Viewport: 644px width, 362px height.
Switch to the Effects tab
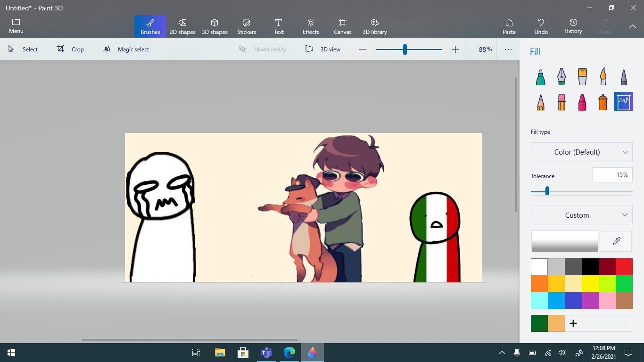[x=311, y=26]
